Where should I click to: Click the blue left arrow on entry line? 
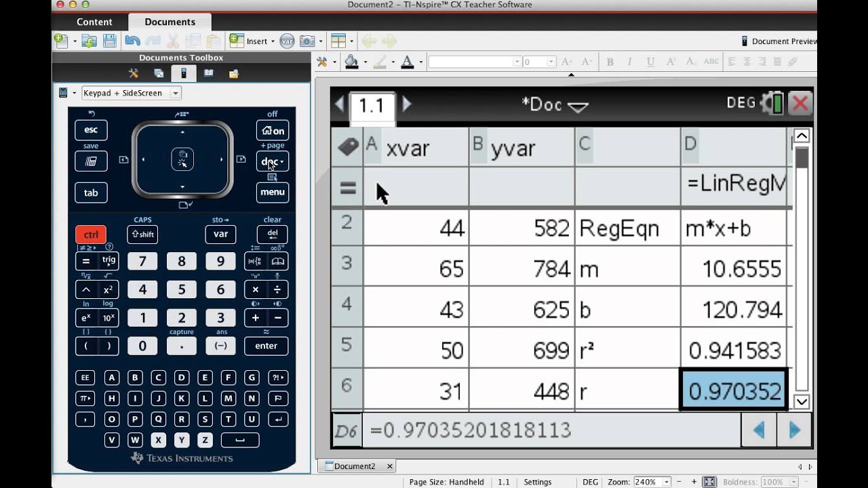click(x=759, y=430)
